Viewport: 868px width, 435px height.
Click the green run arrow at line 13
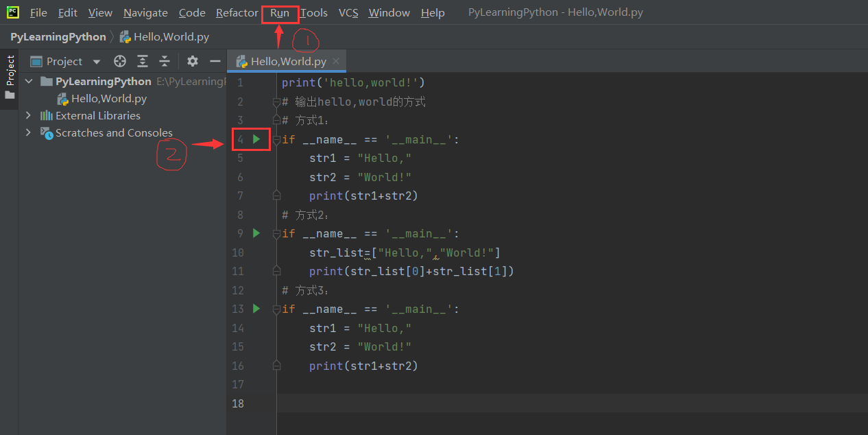(256, 308)
